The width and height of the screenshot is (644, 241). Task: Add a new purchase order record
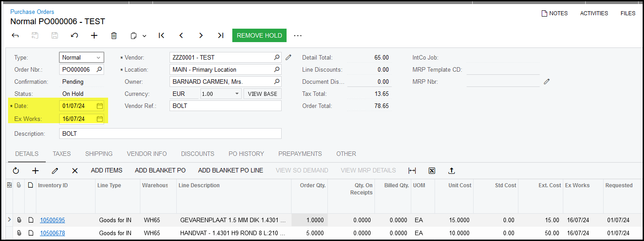coord(94,35)
